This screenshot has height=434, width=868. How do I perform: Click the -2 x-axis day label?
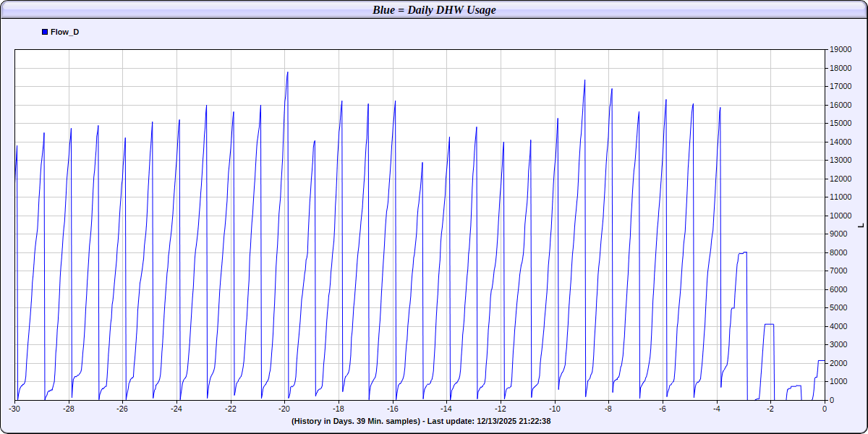point(770,409)
